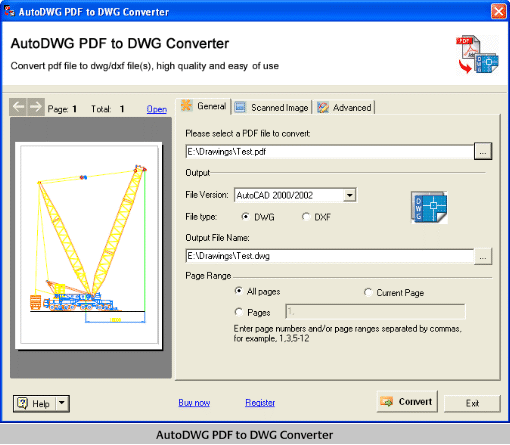The image size is (510, 445).
Task: Click the Output File Name field
Action: (329, 256)
